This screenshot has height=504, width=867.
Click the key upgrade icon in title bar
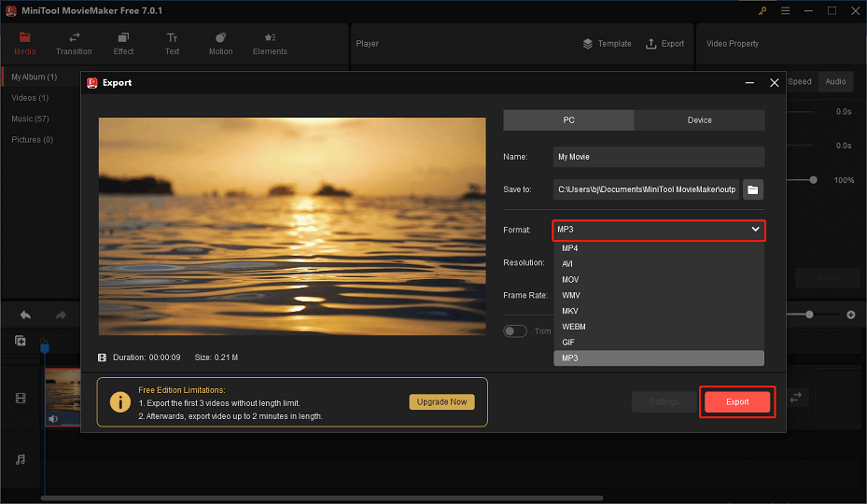coord(762,10)
